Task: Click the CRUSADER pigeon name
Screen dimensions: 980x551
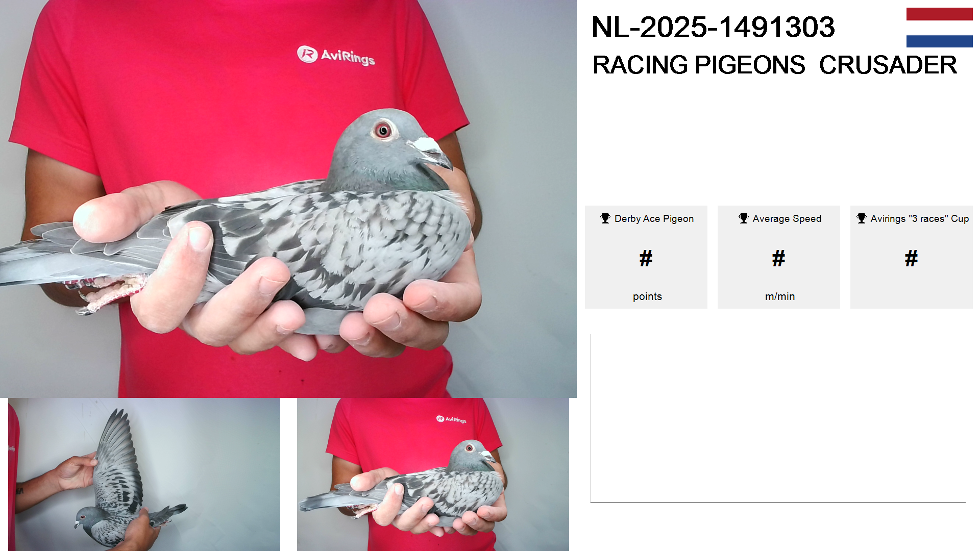Action: pyautogui.click(x=888, y=65)
